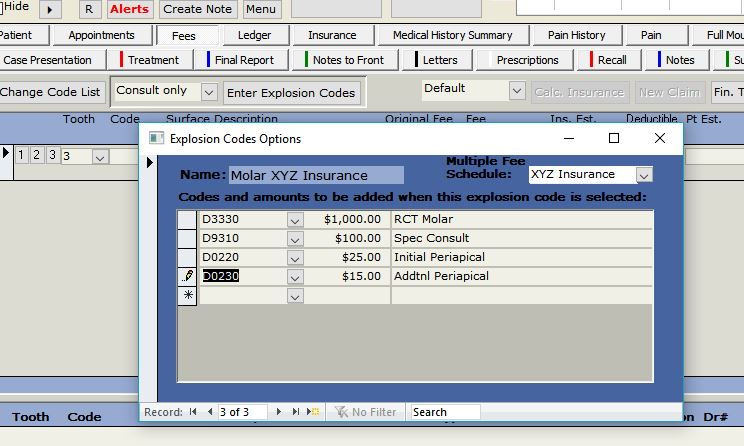The width and height of the screenshot is (744, 446).
Task: Create new blank record with star icon
Action: (313, 412)
